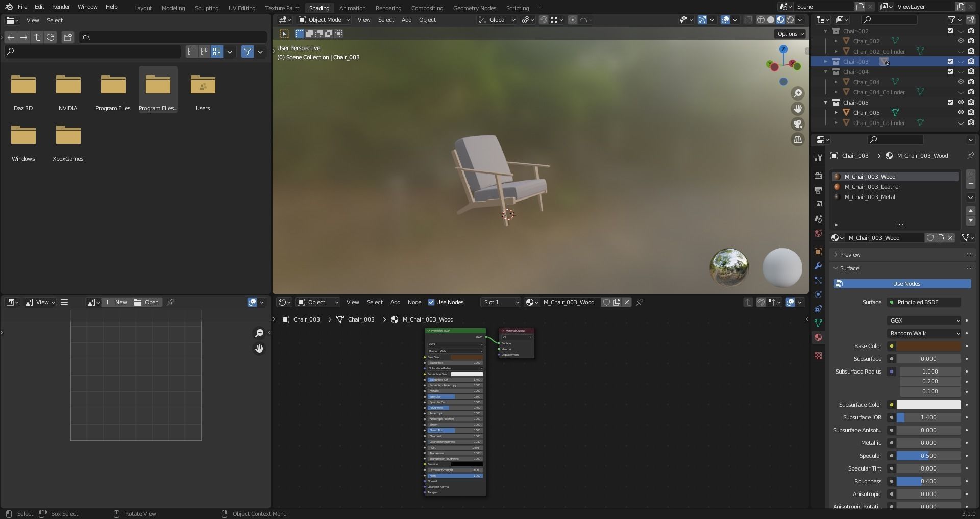Open the GGX distribution dropdown in properties
The image size is (980, 519).
924,320
